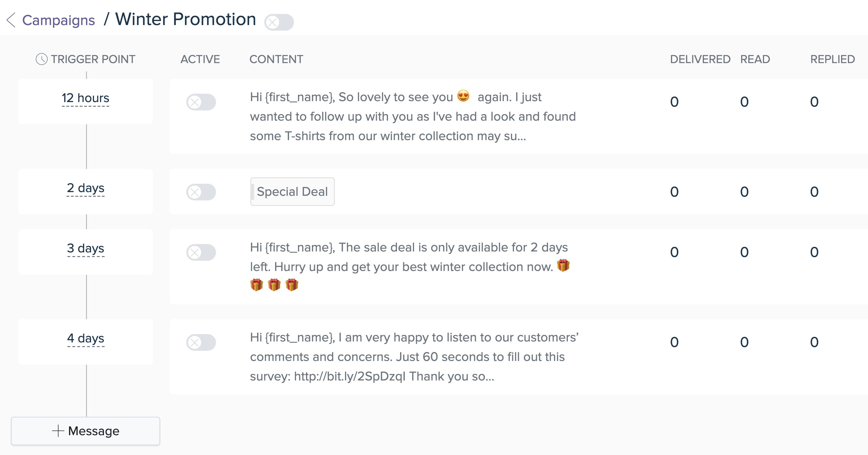868x455 pixels.
Task: Toggle the Winter Promotion campaign switch
Action: (x=279, y=22)
